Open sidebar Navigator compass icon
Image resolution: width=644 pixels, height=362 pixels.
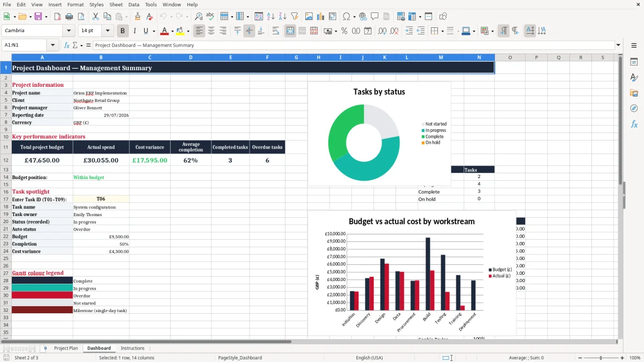click(634, 108)
